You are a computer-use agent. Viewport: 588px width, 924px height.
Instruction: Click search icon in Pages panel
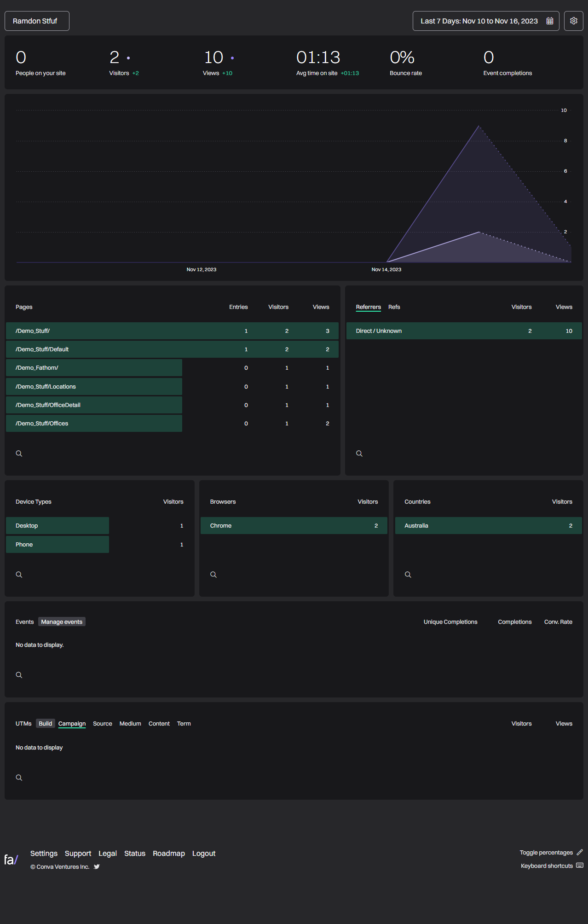[19, 453]
